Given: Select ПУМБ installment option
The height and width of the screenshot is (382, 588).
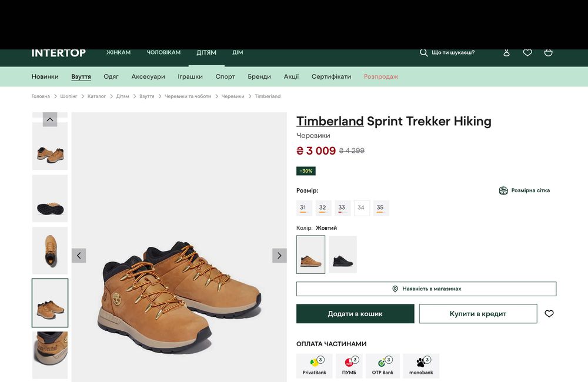Looking at the screenshot, I should tap(349, 366).
